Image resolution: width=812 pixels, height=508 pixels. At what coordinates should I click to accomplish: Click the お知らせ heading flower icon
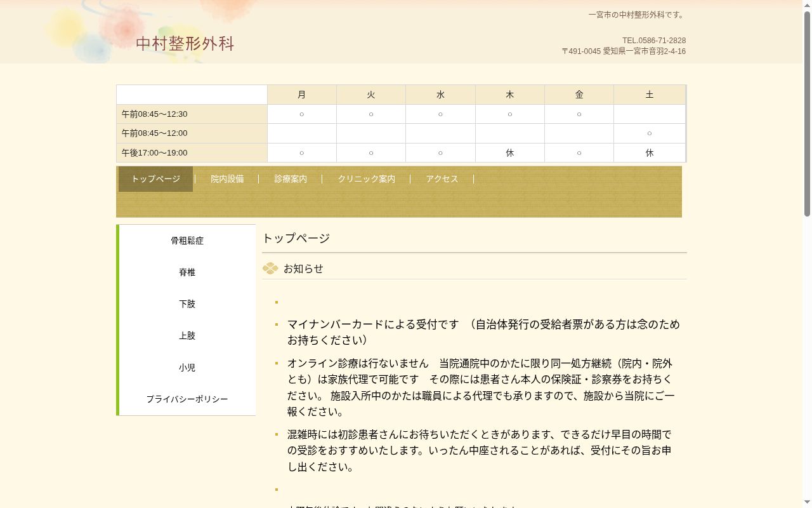(x=270, y=269)
